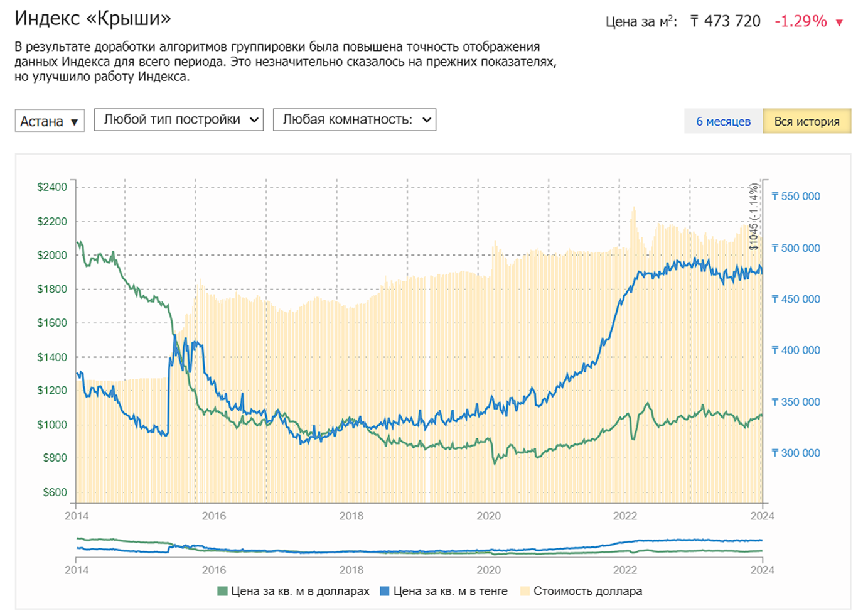
Task: Click the -1.29% price change value
Action: pos(801,21)
